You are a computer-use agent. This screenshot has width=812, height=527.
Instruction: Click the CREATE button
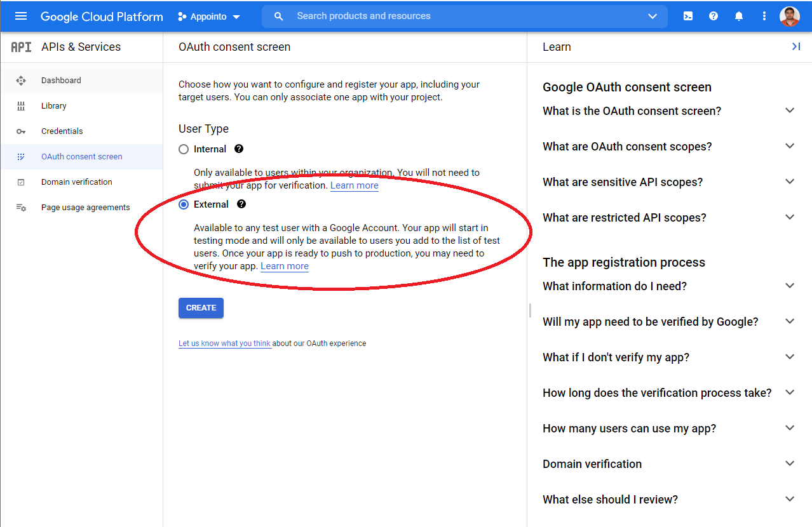(x=201, y=308)
